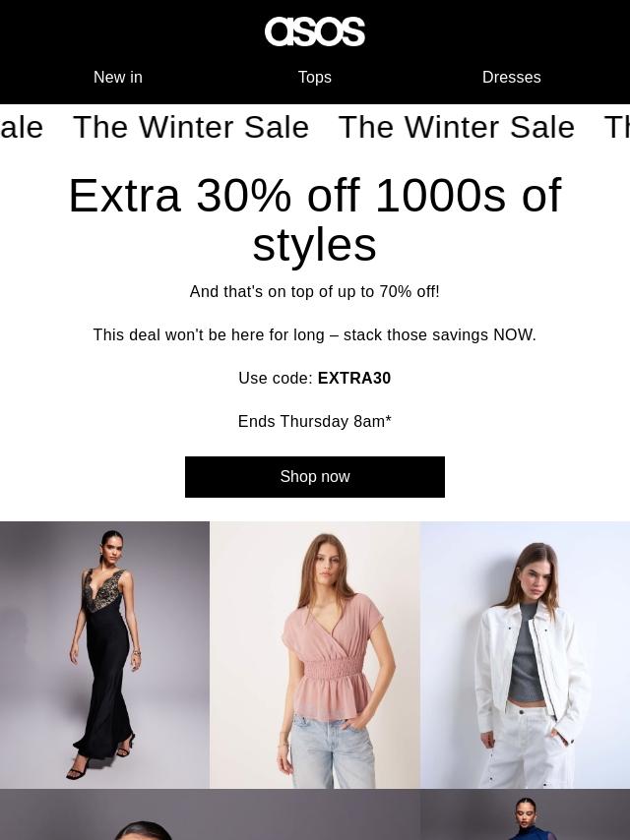The image size is (630, 840).
Task: Click the Ends Thursday 8am terms note
Action: pyautogui.click(x=315, y=422)
